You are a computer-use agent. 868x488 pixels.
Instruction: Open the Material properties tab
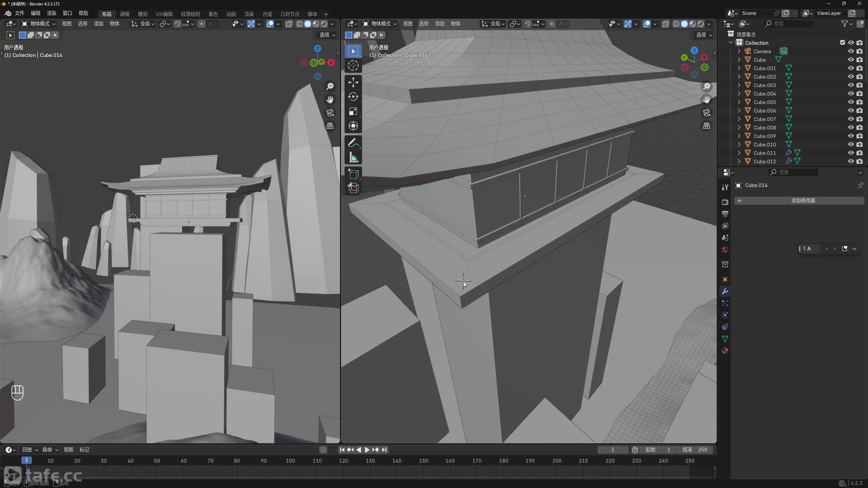[725, 351]
